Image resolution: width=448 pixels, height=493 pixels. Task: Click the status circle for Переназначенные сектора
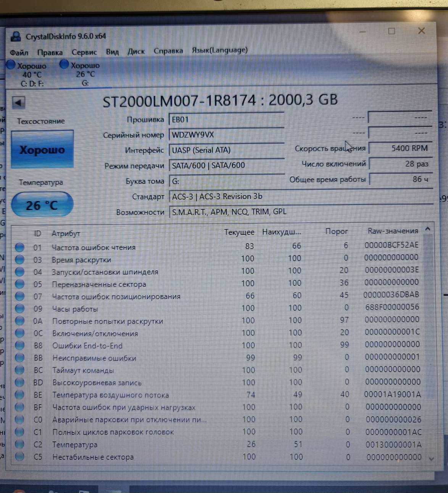coord(19,284)
